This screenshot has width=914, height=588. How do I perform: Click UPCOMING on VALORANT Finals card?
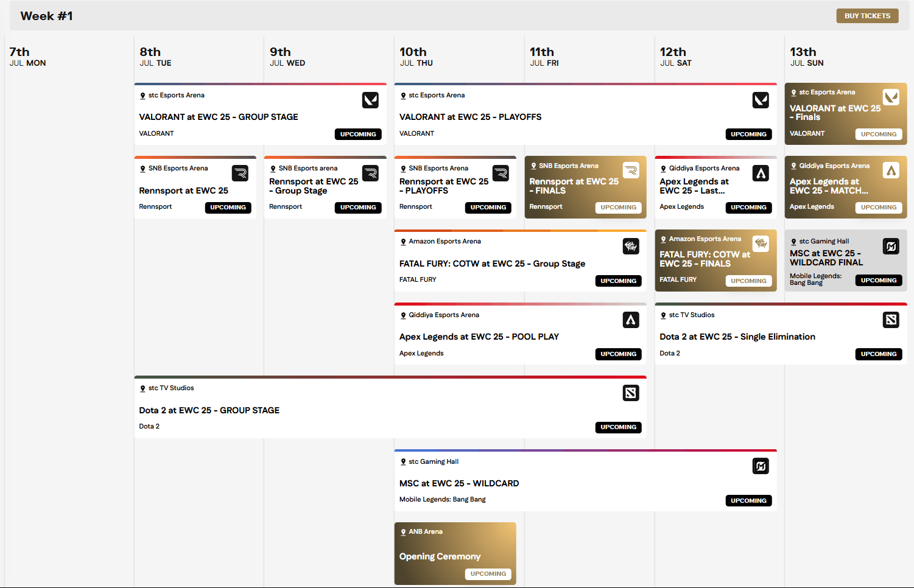(879, 134)
